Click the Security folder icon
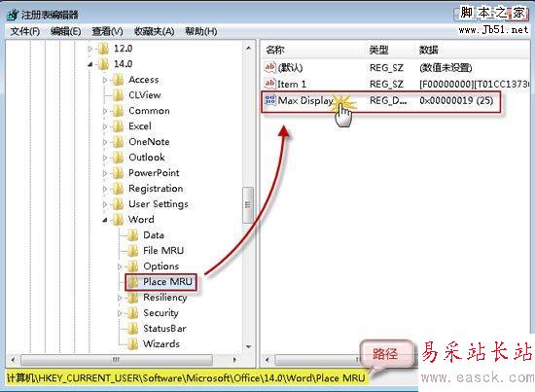 (x=132, y=313)
